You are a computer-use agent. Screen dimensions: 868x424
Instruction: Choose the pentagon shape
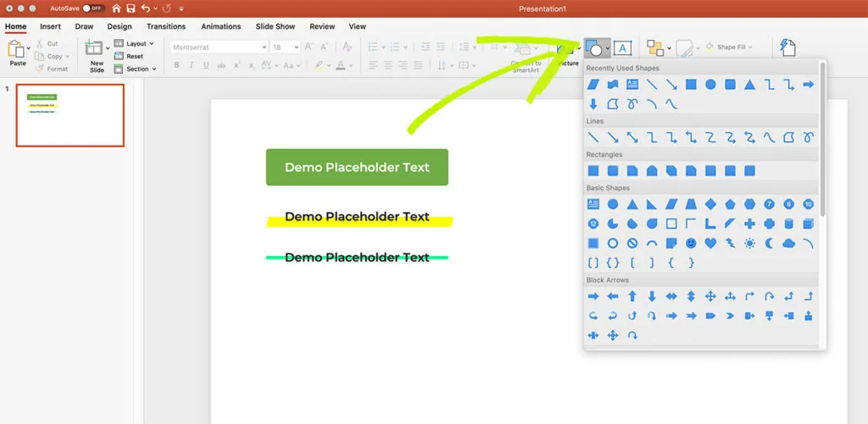point(730,204)
